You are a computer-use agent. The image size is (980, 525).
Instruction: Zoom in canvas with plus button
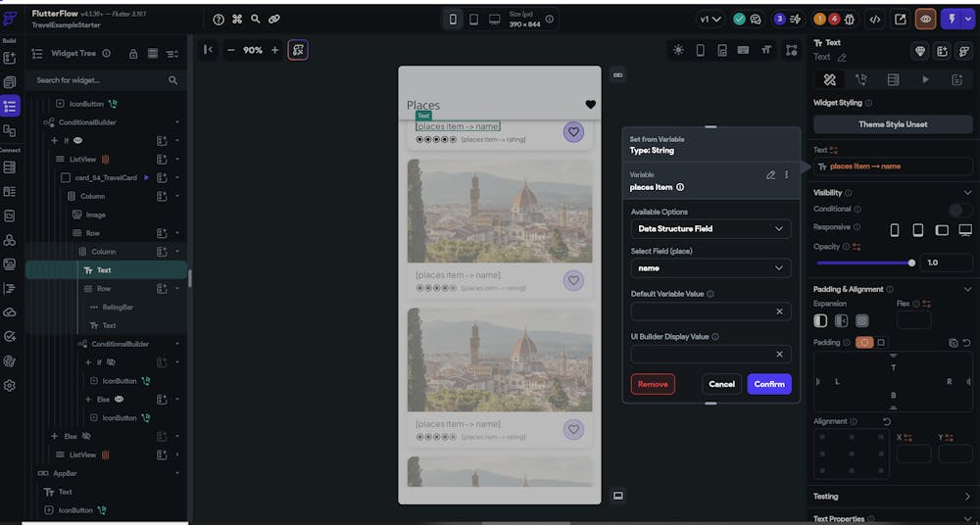[274, 50]
